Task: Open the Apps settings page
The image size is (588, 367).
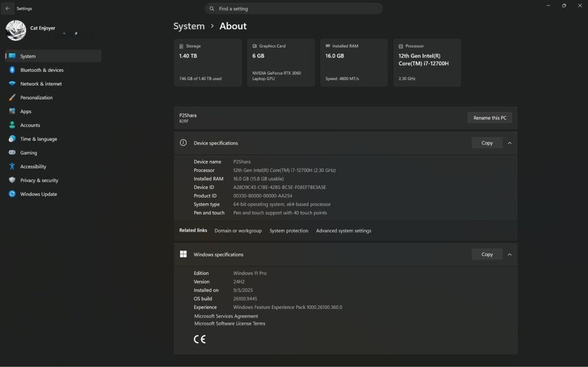Action: (x=54, y=111)
